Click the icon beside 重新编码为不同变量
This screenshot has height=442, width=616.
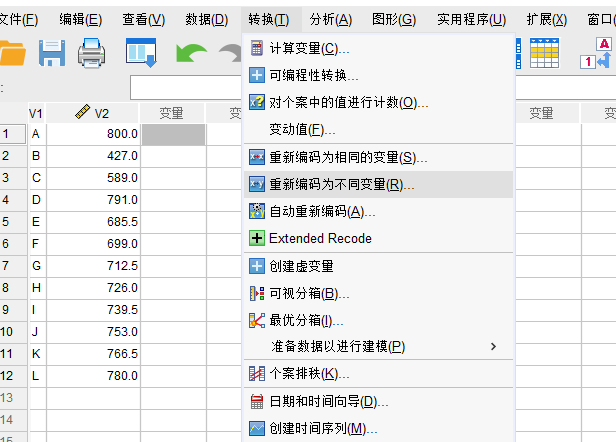(x=257, y=184)
